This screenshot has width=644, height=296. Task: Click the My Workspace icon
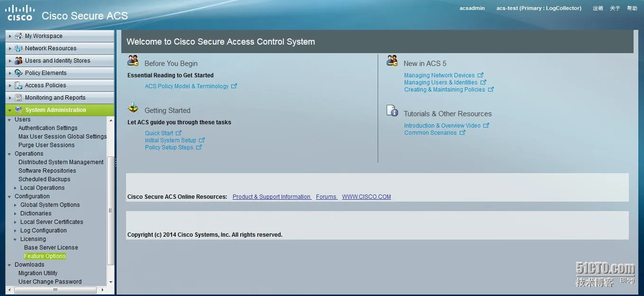[x=18, y=36]
